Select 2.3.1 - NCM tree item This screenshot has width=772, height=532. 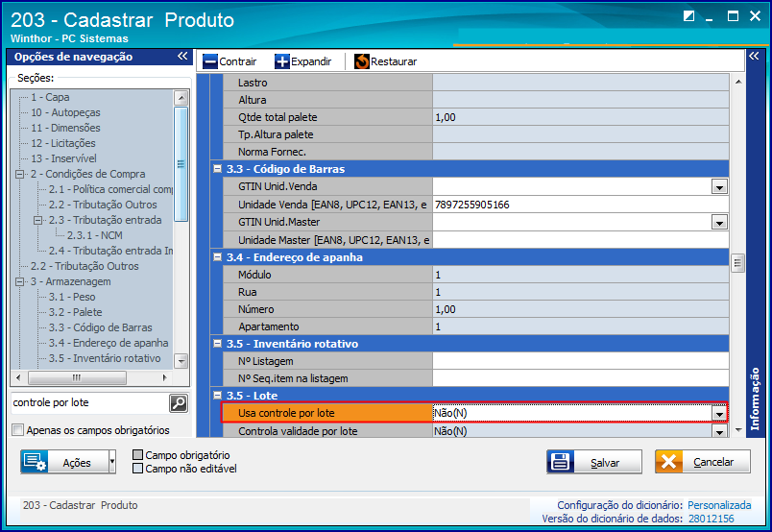[x=94, y=235]
